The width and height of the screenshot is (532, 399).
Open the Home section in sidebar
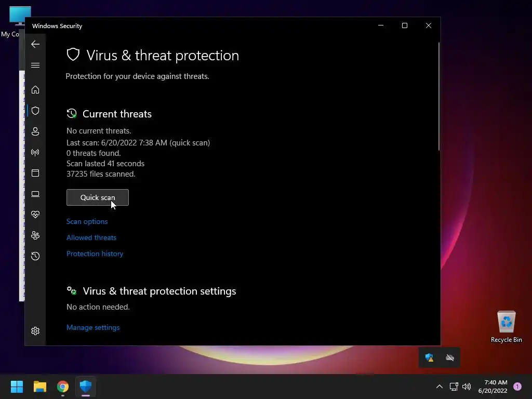tap(35, 89)
